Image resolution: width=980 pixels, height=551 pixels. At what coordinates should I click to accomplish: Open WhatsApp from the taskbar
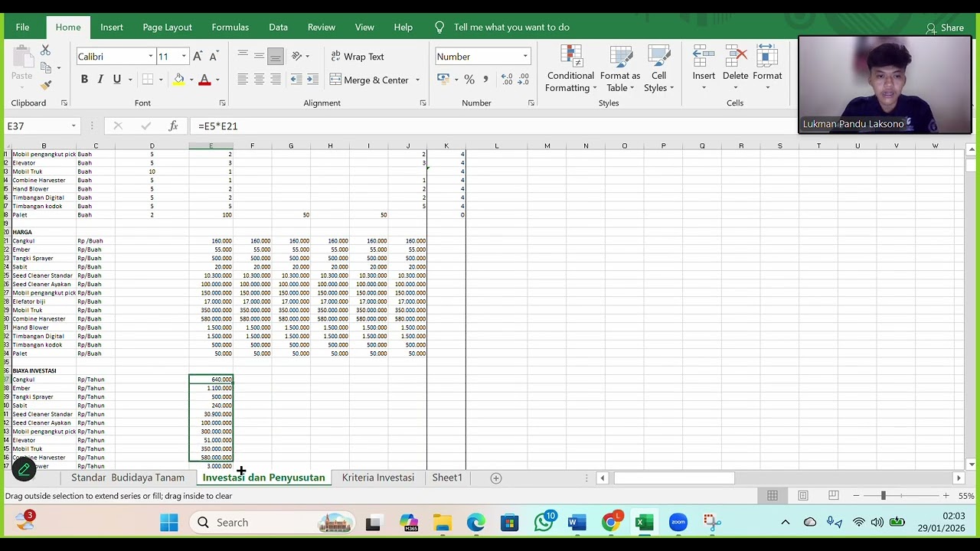pos(544,523)
